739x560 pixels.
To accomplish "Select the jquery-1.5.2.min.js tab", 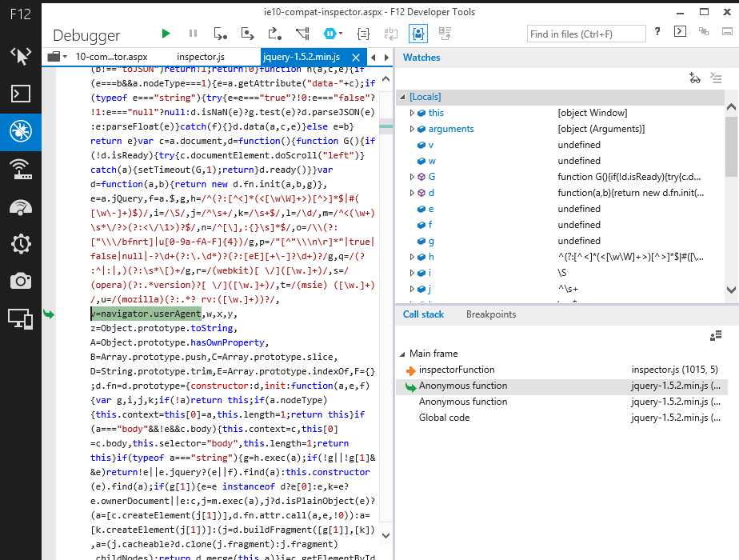I will tap(302, 57).
